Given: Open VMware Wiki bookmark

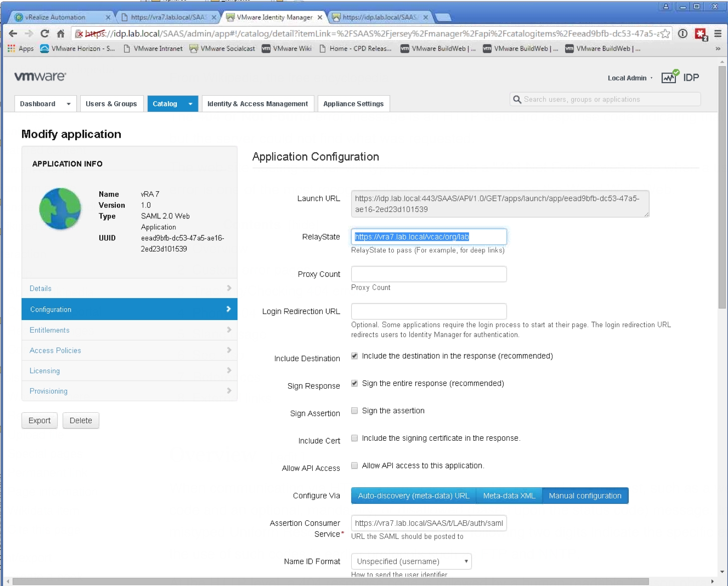Looking at the screenshot, I should point(287,49).
